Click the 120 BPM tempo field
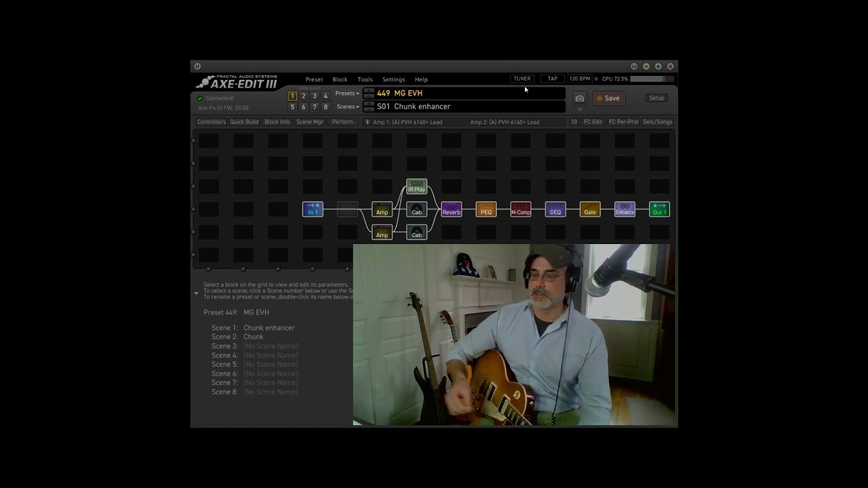Screen dimensions: 868x488 tap(580, 79)
